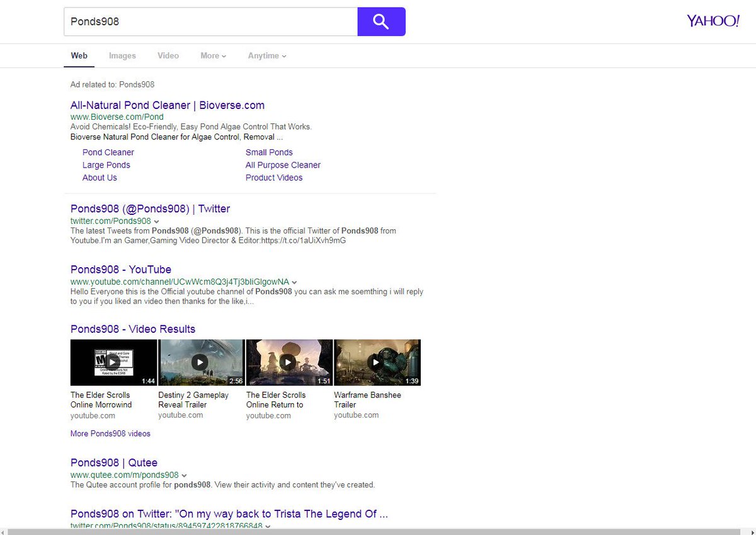Click Destiny 2 Gameplay Reveal Trailer title
Viewport: 756px width, 535px height.
click(193, 400)
